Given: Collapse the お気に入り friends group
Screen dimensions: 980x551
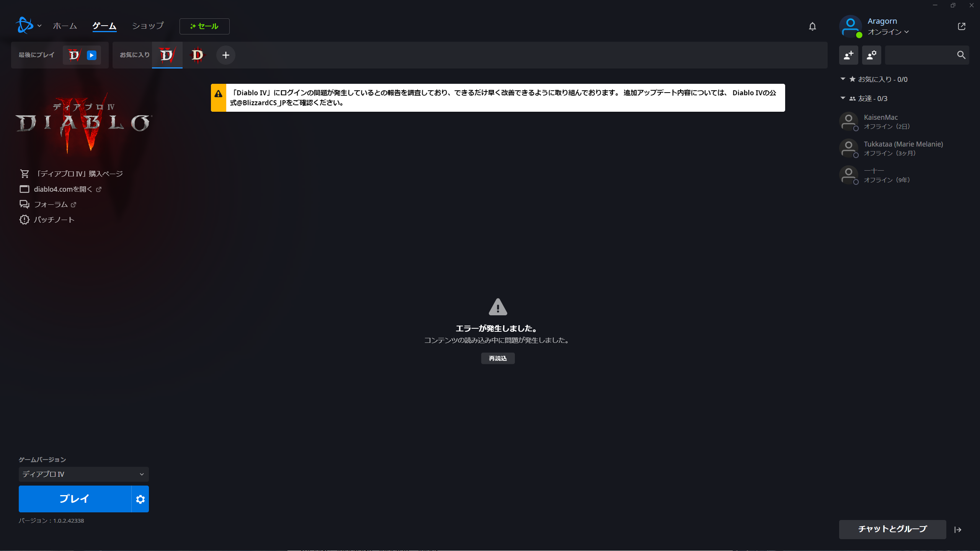Looking at the screenshot, I should point(843,79).
